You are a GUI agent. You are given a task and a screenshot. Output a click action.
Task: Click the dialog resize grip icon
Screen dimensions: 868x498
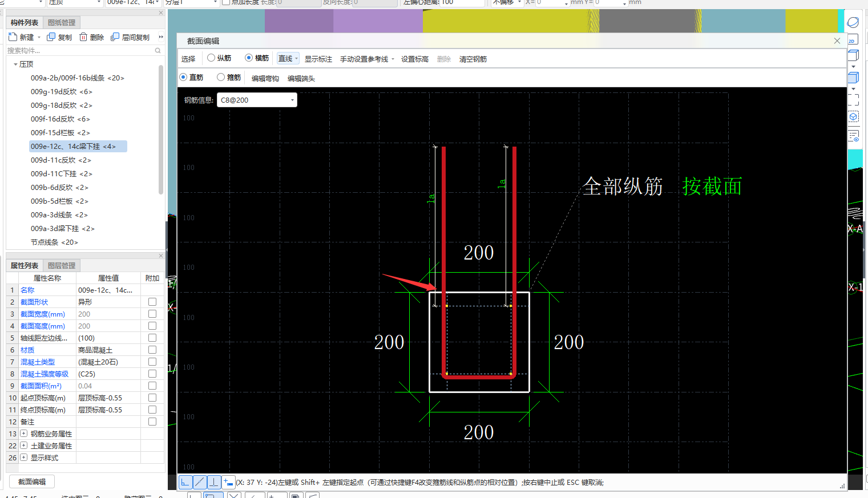[842, 486]
